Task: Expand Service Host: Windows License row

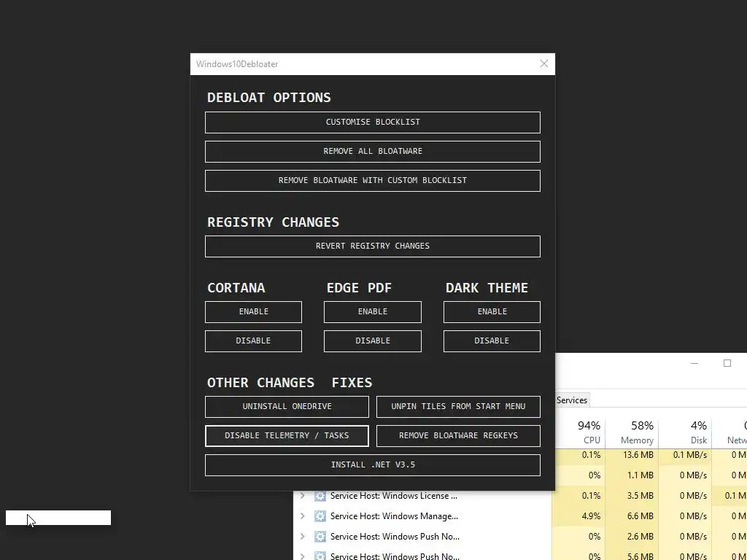Action: [303, 496]
